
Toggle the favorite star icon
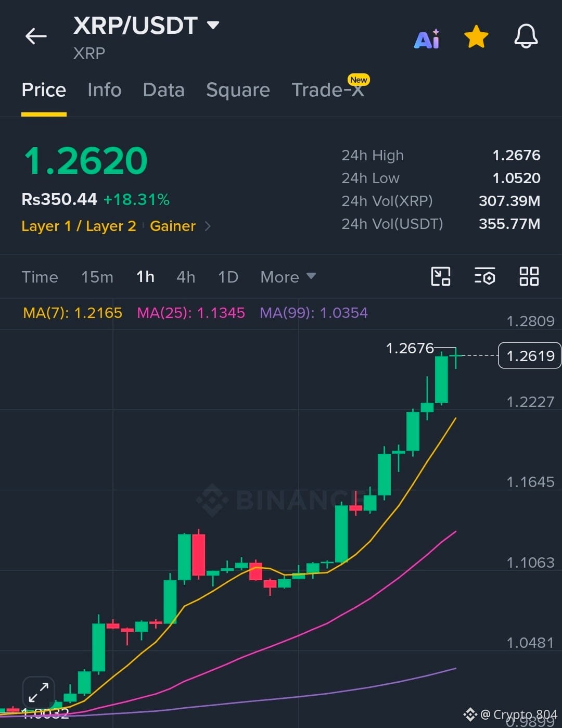476,37
